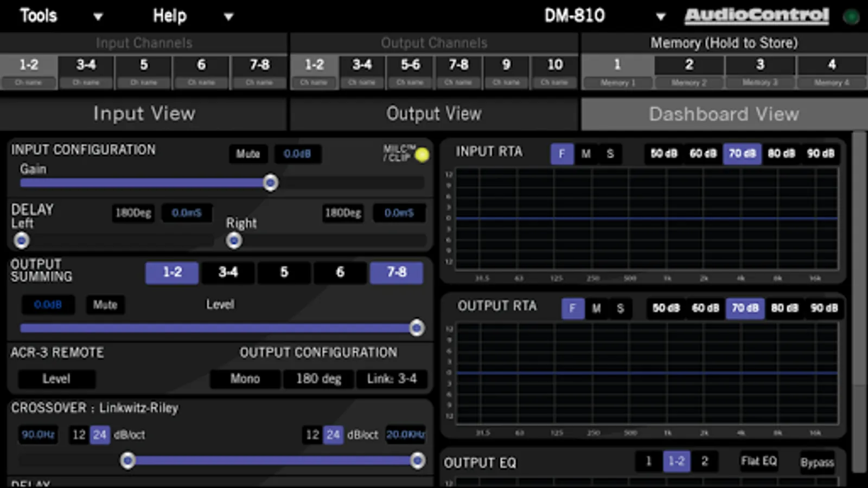Select Output Channels 7-8

tap(458, 72)
